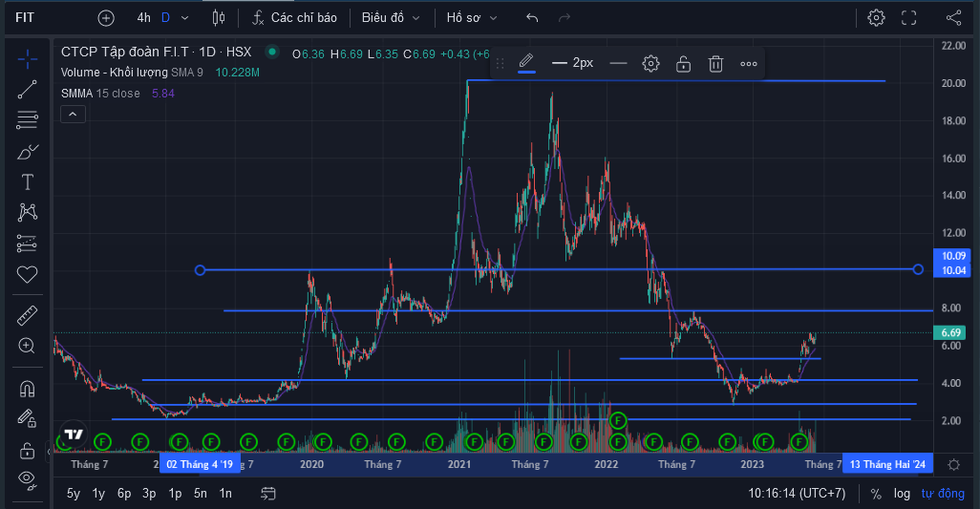
Task: Open the candlestick chart style selector
Action: (x=218, y=18)
